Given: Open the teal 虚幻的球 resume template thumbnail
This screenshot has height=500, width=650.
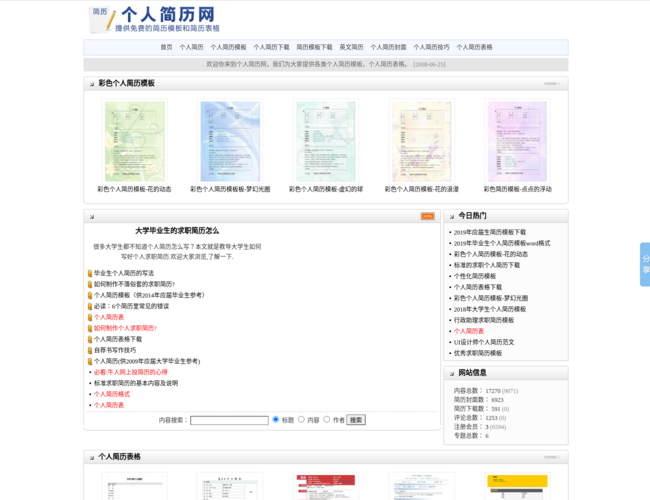Looking at the screenshot, I should click(x=326, y=141).
